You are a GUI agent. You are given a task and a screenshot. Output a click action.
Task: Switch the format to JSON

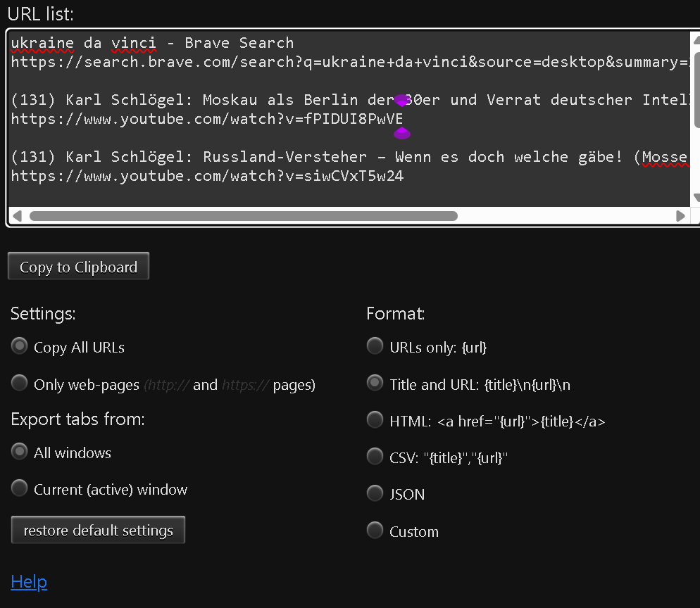(375, 494)
